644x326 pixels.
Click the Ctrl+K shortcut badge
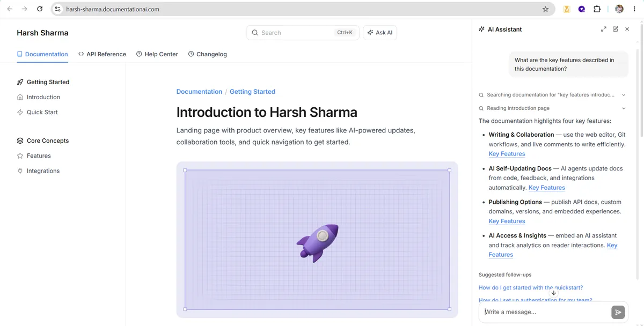point(345,33)
